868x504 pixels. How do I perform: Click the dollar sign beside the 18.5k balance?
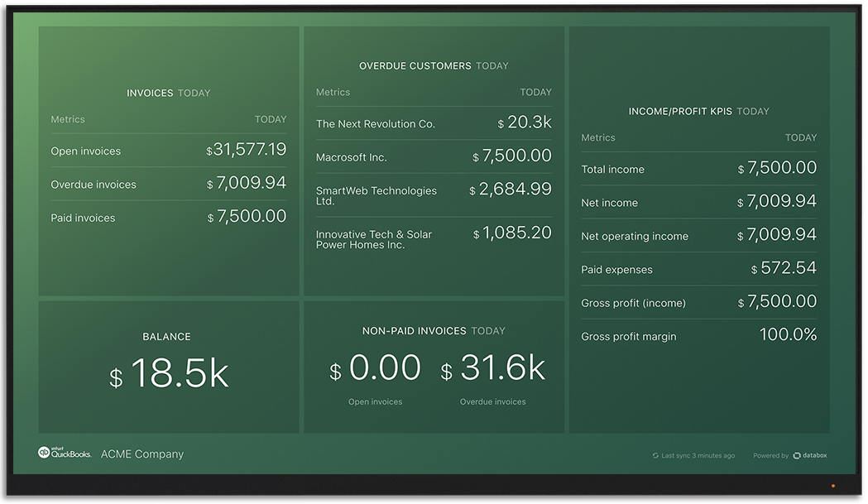[x=116, y=378]
